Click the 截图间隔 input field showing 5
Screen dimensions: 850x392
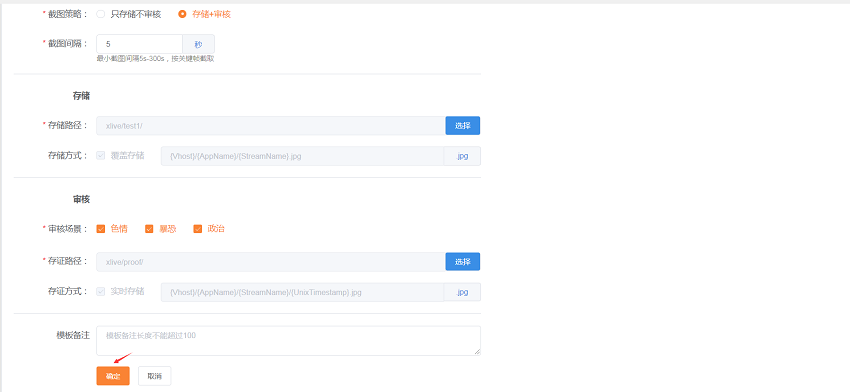tap(139, 44)
